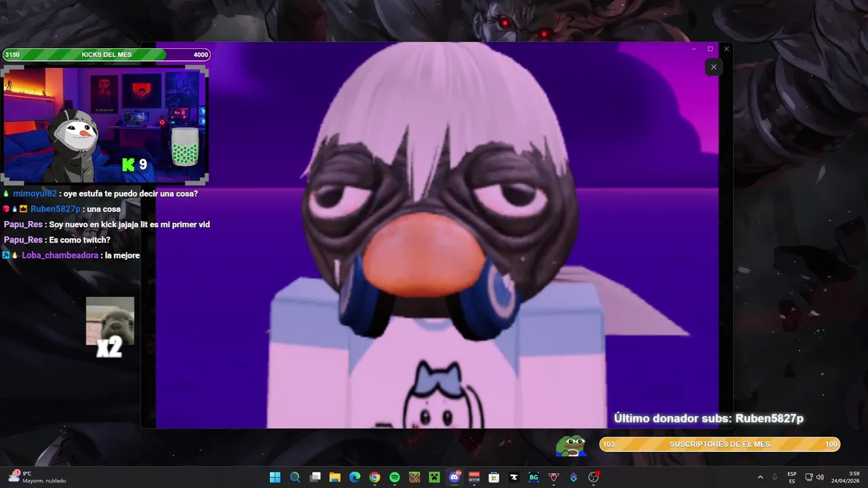The image size is (868, 488).
Task: Show hidden system tray icons
Action: [x=759, y=477]
